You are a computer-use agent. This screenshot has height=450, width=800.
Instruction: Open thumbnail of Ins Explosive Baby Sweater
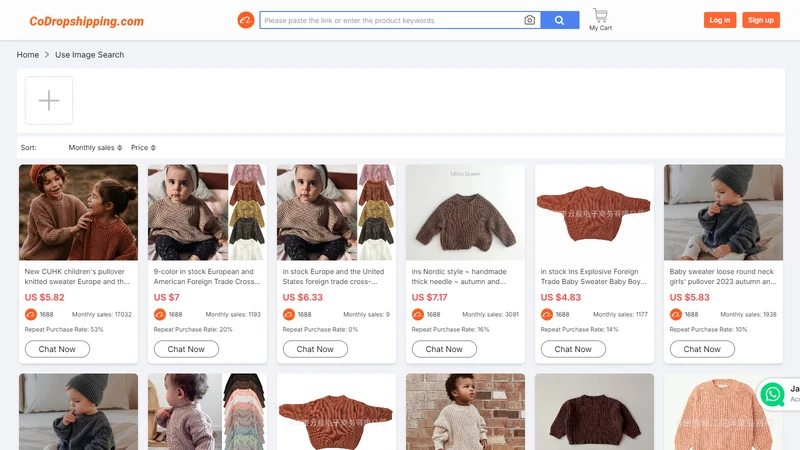594,212
